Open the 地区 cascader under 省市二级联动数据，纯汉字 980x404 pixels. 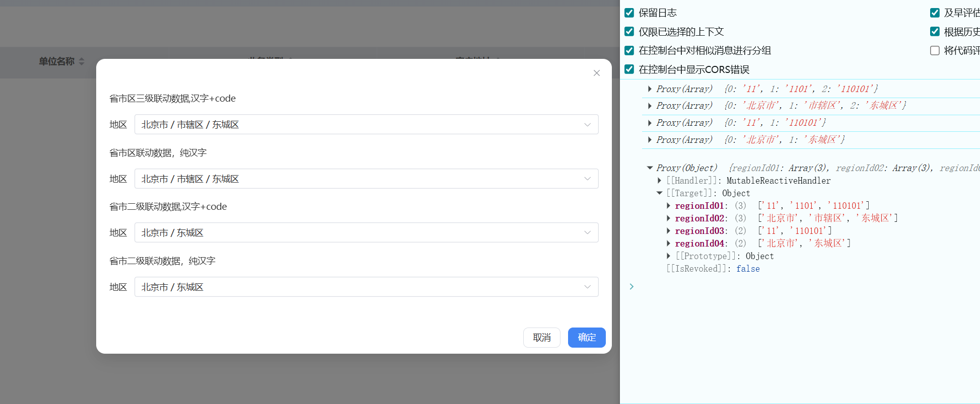pyautogui.click(x=366, y=287)
